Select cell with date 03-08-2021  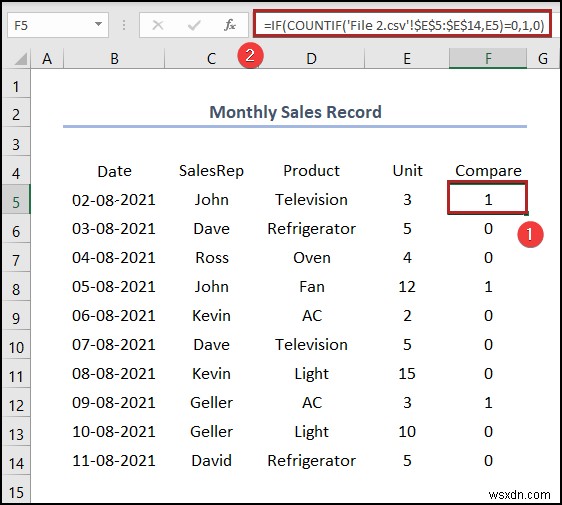[114, 229]
